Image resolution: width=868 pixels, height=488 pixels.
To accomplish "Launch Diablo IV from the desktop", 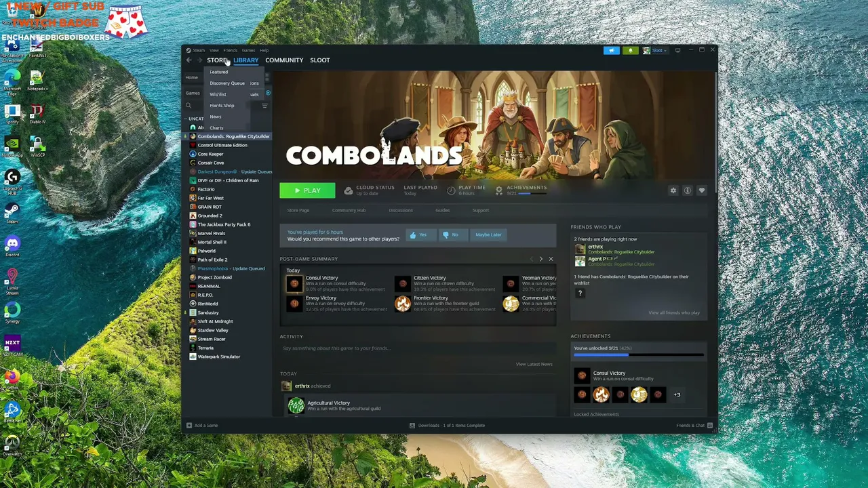I will [37, 113].
